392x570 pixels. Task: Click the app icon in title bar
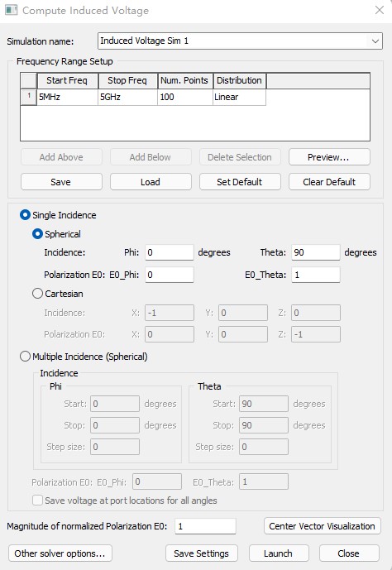12,10
